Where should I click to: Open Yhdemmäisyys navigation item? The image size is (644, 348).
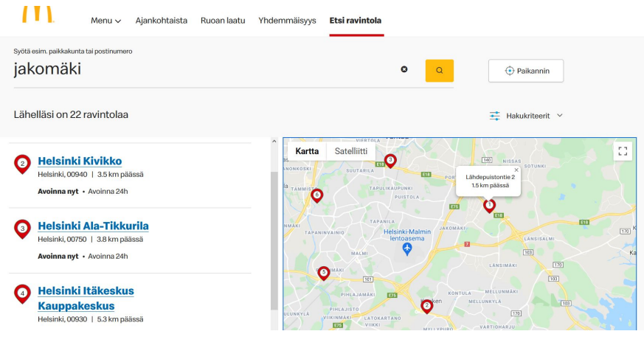click(x=287, y=21)
